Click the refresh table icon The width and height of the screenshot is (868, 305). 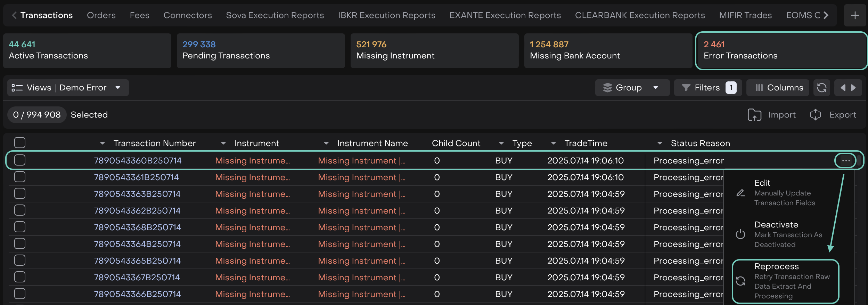pyautogui.click(x=821, y=88)
